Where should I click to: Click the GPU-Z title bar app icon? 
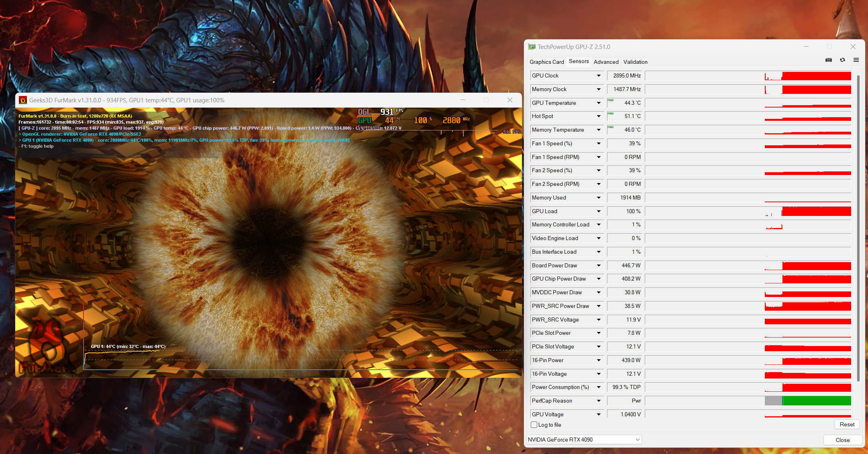click(x=532, y=47)
